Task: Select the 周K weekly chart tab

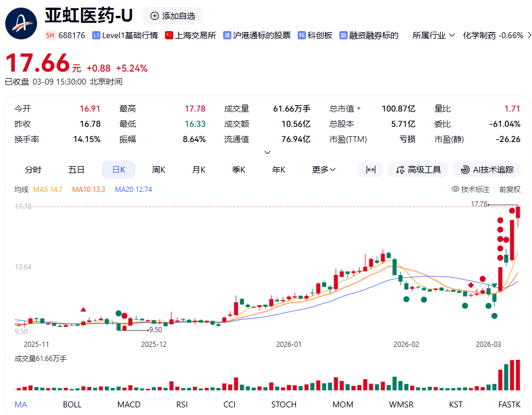Action: tap(159, 170)
